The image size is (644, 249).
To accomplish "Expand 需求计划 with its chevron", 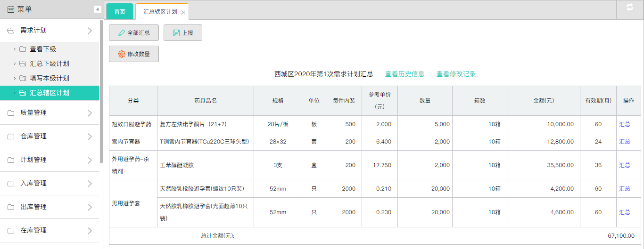I will pos(90,31).
